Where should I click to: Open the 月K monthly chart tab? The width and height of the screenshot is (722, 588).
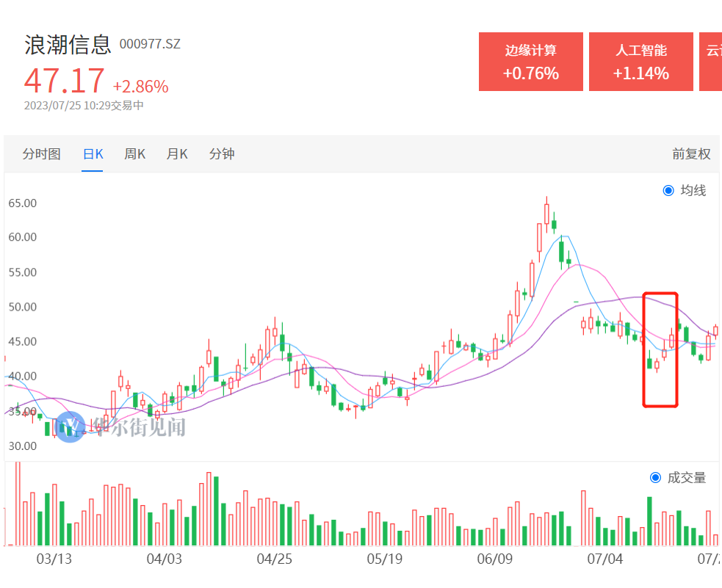click(177, 153)
